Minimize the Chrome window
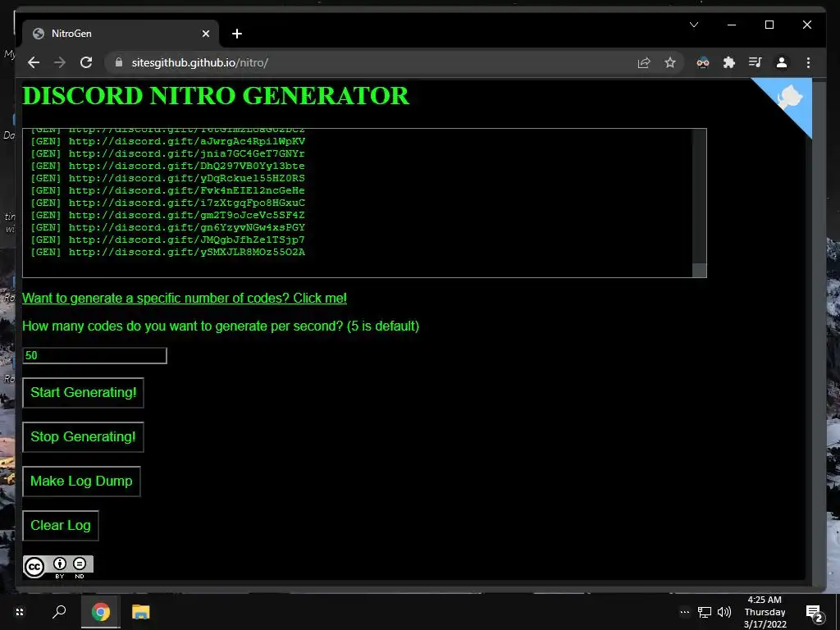The image size is (840, 630). pyautogui.click(x=732, y=25)
